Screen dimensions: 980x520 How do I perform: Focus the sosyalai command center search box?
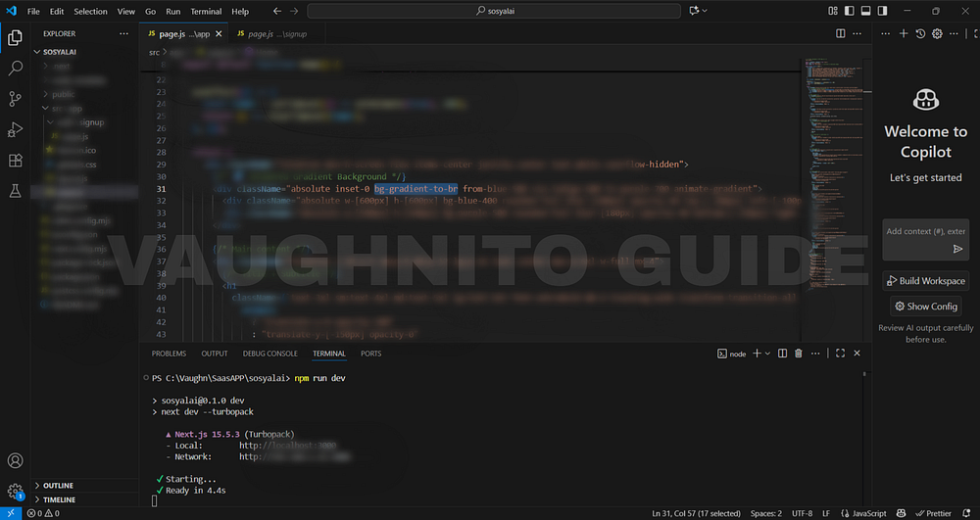coord(494,11)
